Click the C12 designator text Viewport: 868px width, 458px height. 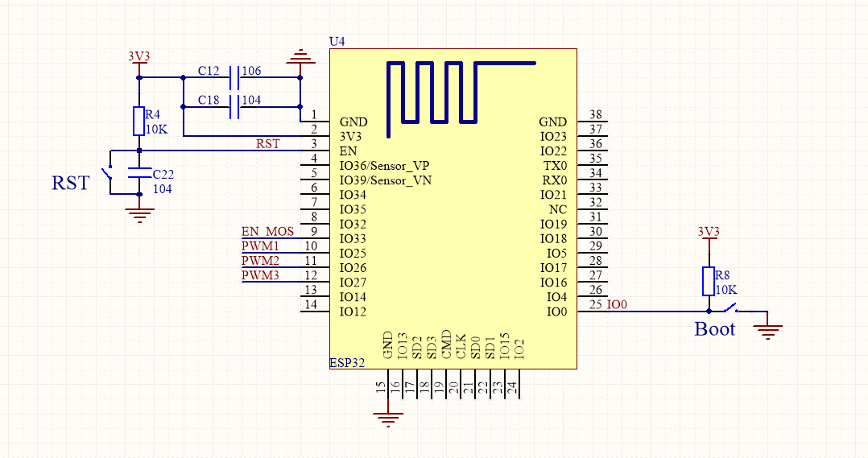209,71
